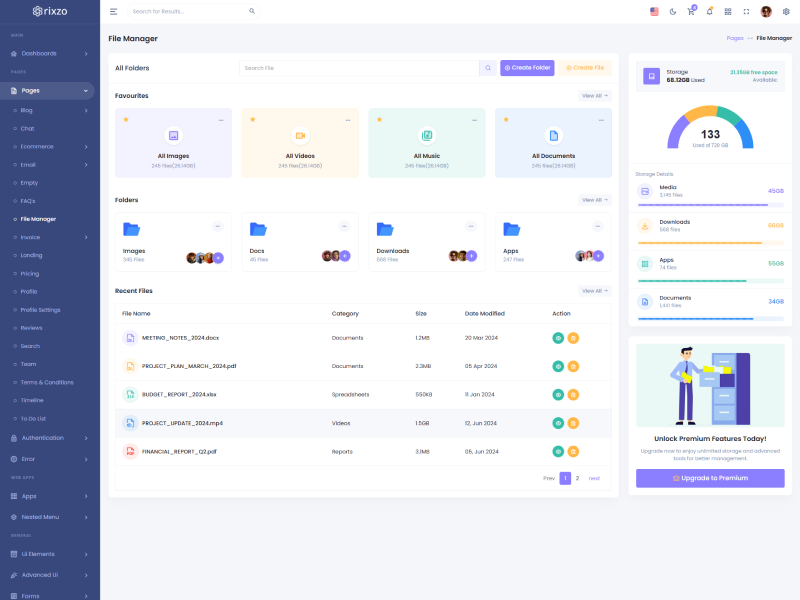Click the Create Folder button
The height and width of the screenshot is (600, 800).
527,68
